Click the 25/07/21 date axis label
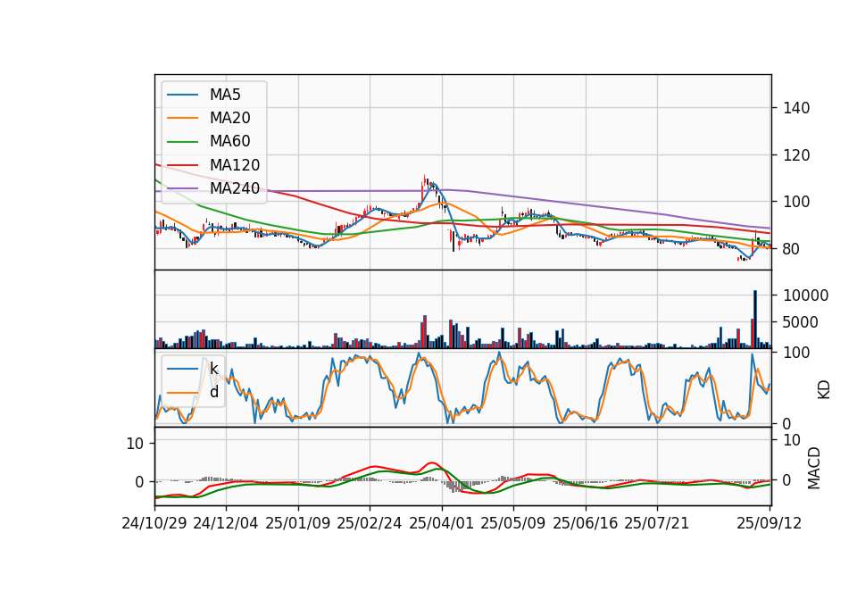The image size is (857, 616). coord(656,523)
